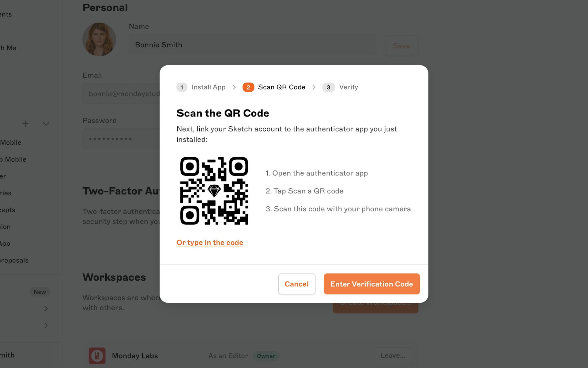Expand the second workspace tree item

[x=46, y=325]
